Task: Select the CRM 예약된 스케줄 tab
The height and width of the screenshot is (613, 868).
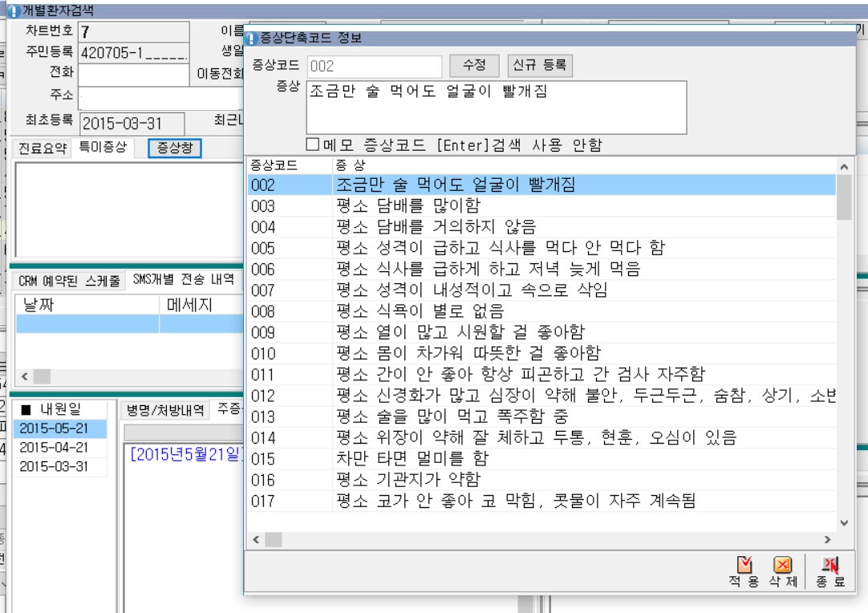Action: (69, 280)
